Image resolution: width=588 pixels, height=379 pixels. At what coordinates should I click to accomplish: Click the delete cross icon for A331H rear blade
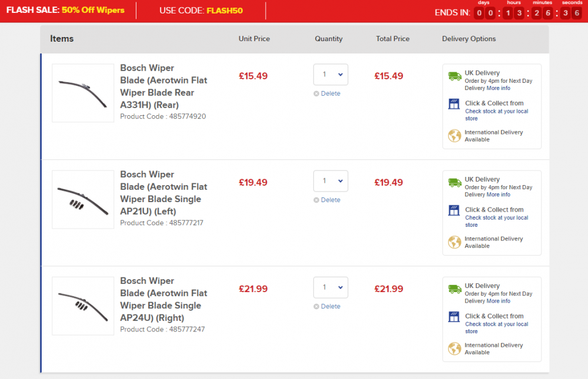[x=316, y=93]
